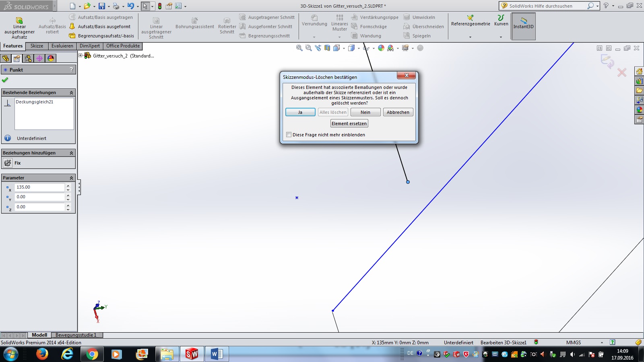Click section view icon
The image size is (644, 362).
click(327, 48)
